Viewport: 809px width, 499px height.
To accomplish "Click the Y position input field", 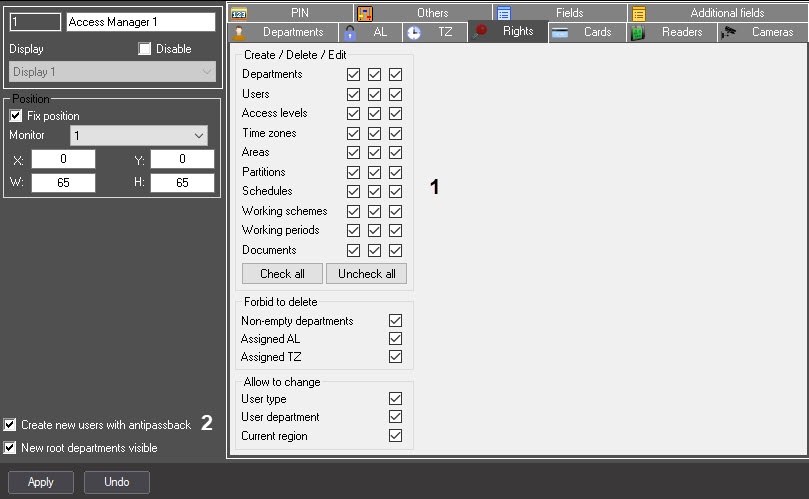I will (x=182, y=159).
